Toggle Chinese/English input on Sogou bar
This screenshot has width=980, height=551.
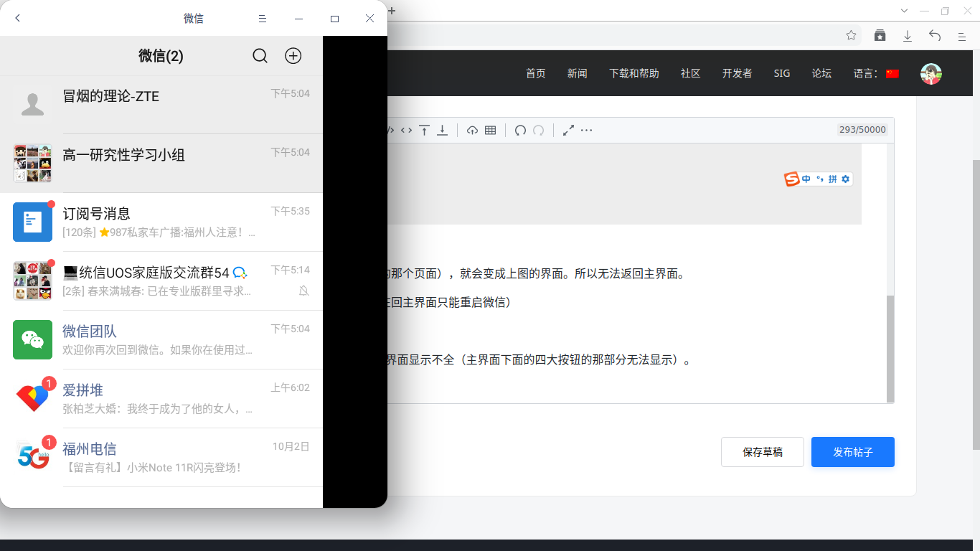(x=806, y=179)
